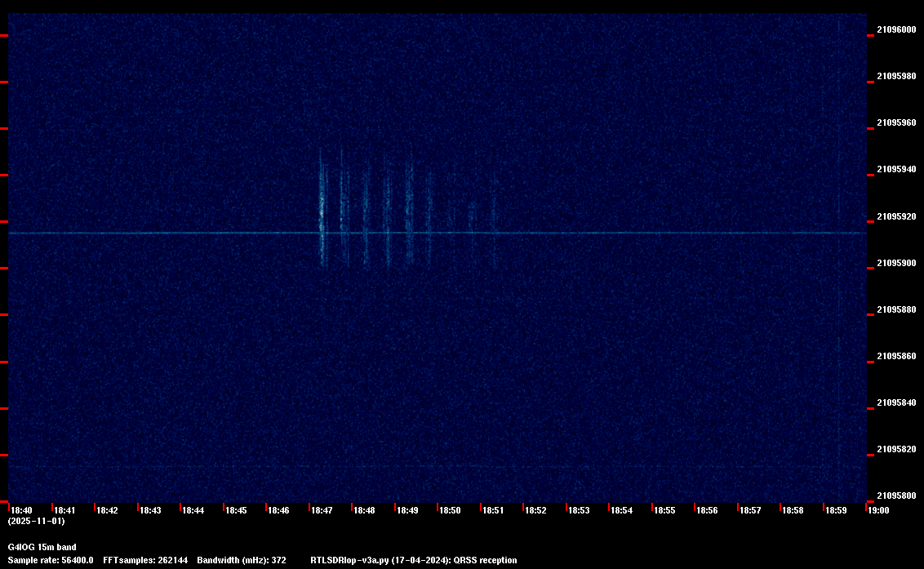Click the 21095920 frequency label
The width and height of the screenshot is (924, 569).
click(x=897, y=217)
